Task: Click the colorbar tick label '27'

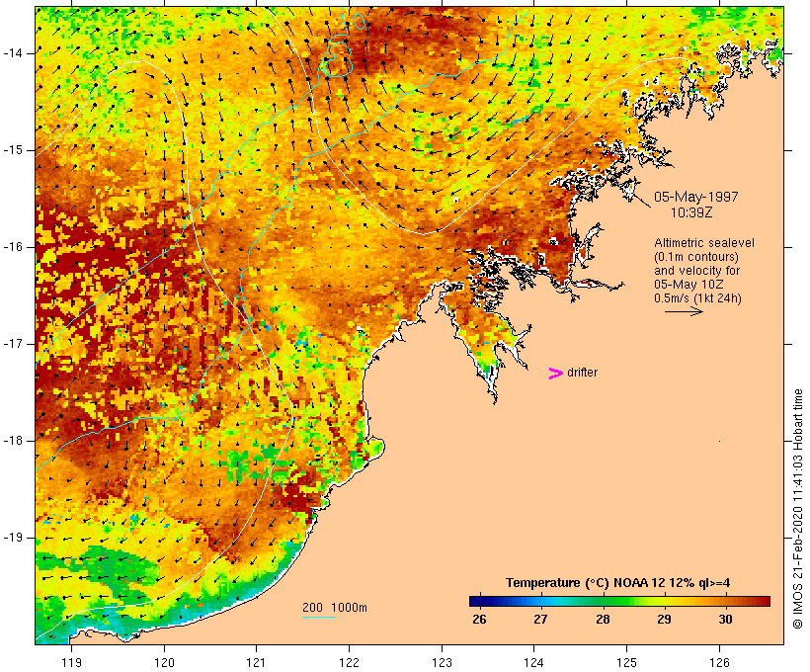Action: point(540,620)
